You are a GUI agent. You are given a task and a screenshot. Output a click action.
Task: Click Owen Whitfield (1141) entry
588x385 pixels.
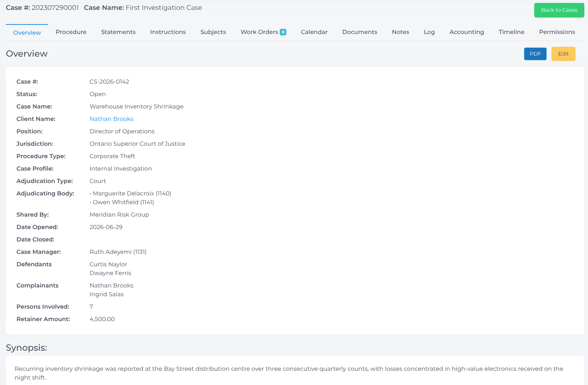click(x=123, y=202)
